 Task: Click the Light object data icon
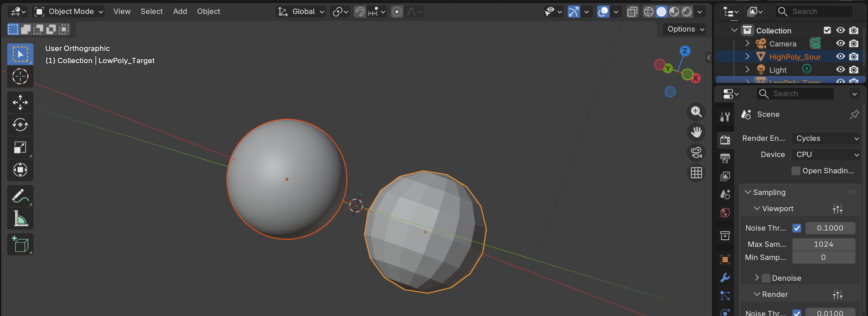(807, 69)
